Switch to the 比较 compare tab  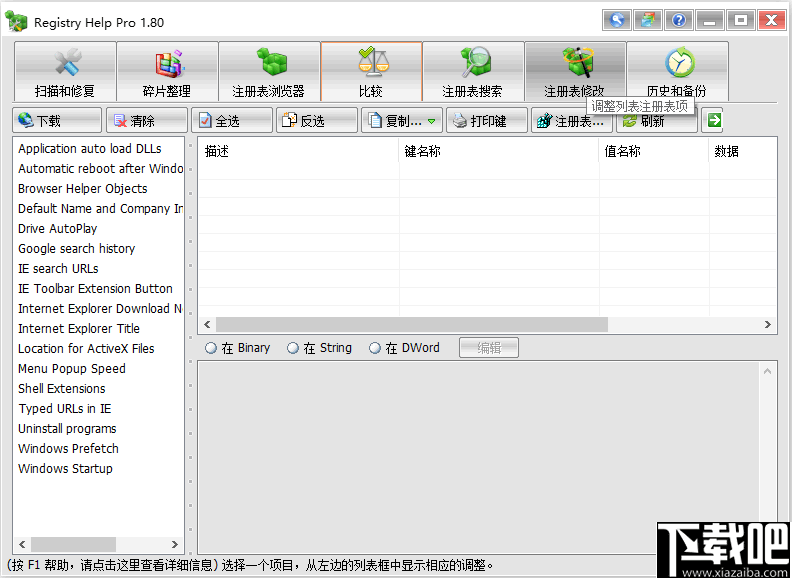[371, 71]
